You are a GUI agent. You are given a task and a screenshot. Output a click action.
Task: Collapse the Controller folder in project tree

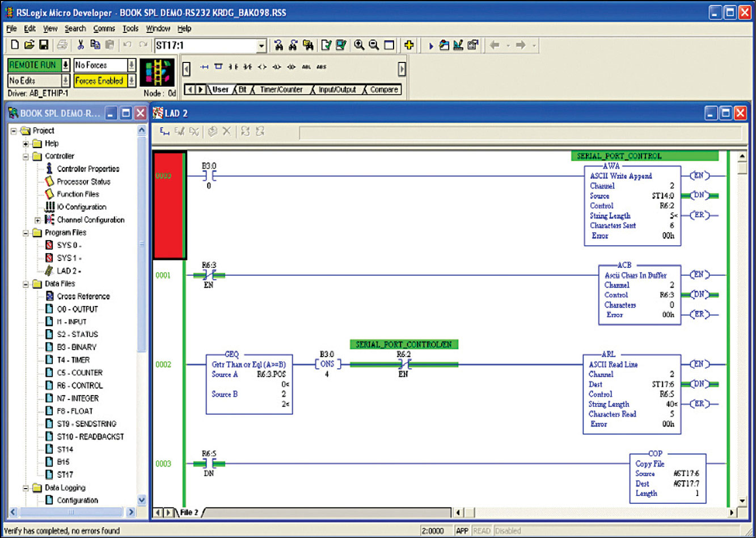point(26,157)
